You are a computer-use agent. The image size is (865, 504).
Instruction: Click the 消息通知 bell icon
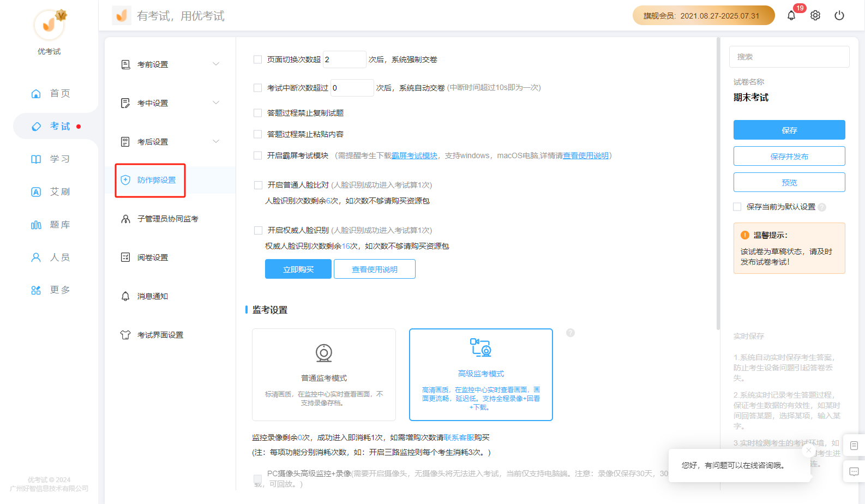(125, 296)
